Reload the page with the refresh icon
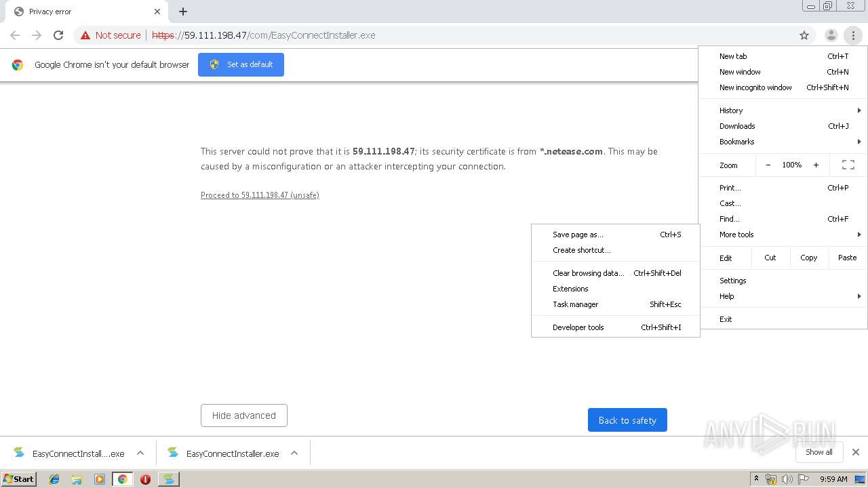The height and width of the screenshot is (488, 868). 58,35
